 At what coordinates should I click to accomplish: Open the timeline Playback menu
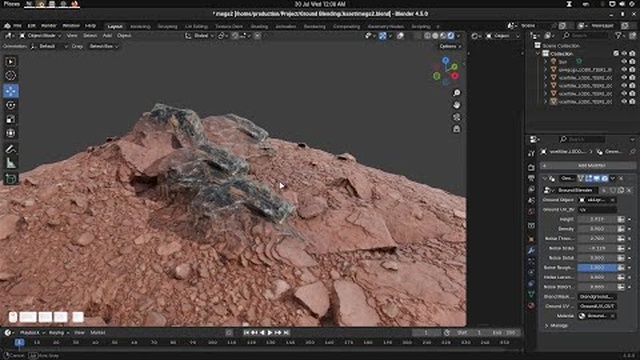(x=32, y=333)
